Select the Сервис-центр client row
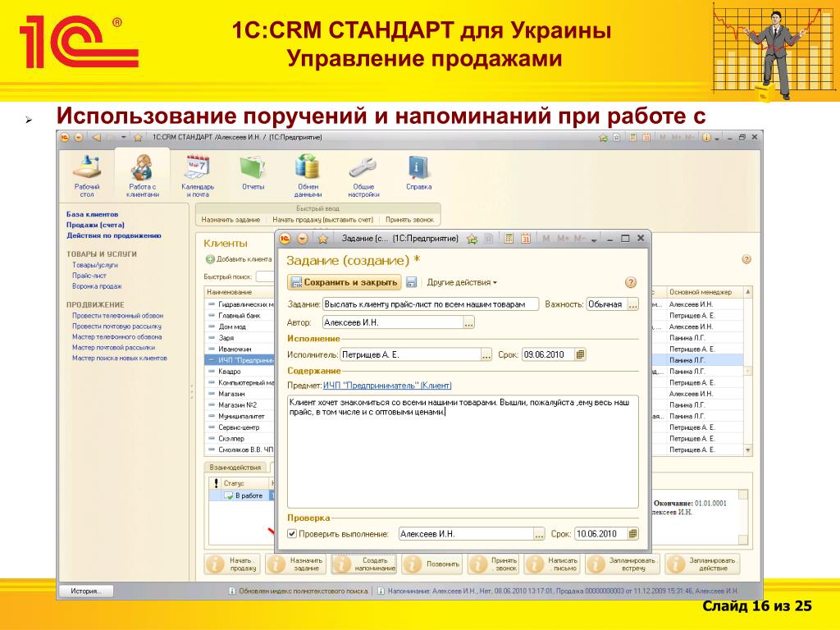Image resolution: width=840 pixels, height=630 pixels. coord(240,427)
